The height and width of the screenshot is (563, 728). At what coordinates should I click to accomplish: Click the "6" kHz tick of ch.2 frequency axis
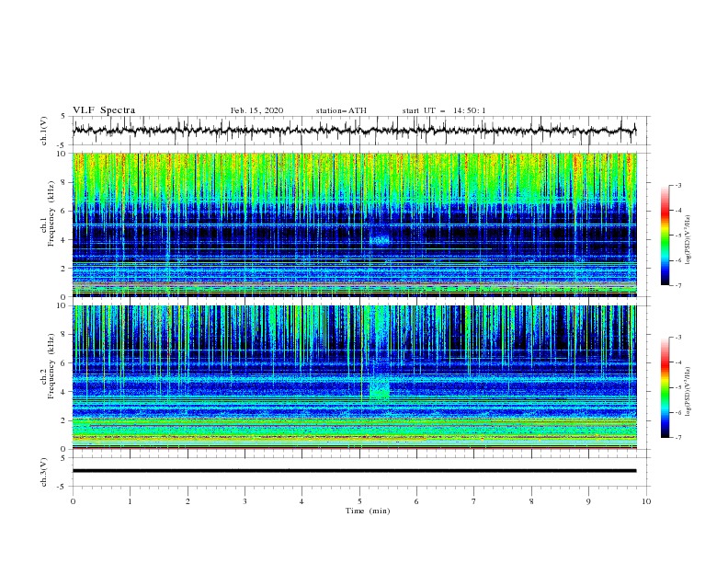point(64,363)
